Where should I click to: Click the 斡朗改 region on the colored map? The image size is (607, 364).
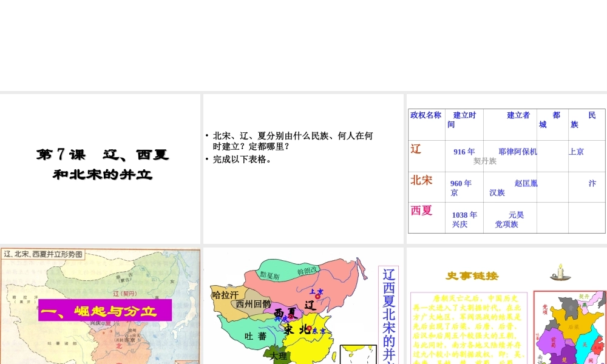point(307,271)
